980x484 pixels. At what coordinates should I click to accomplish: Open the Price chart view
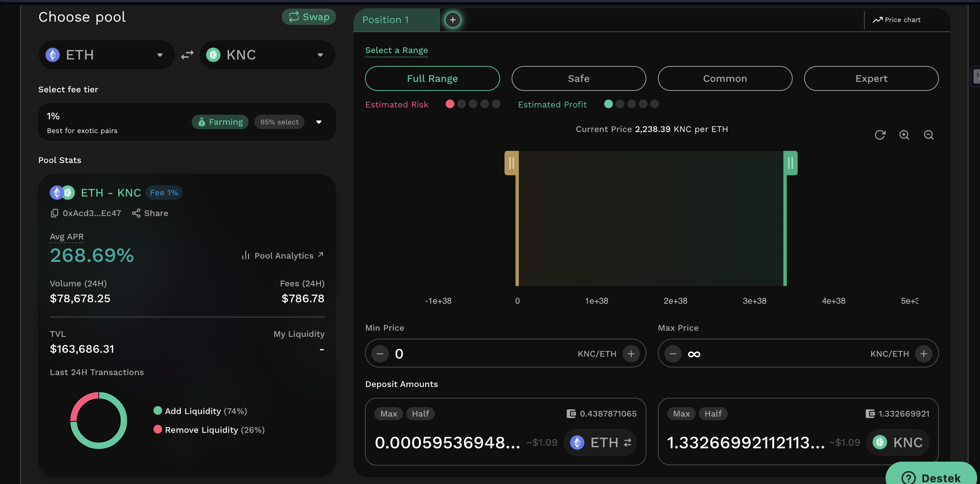click(x=897, y=19)
